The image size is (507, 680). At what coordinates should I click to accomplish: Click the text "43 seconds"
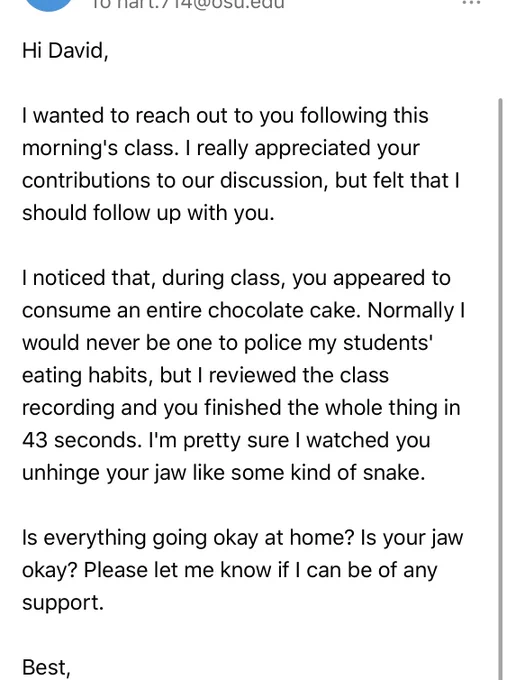(x=81, y=440)
